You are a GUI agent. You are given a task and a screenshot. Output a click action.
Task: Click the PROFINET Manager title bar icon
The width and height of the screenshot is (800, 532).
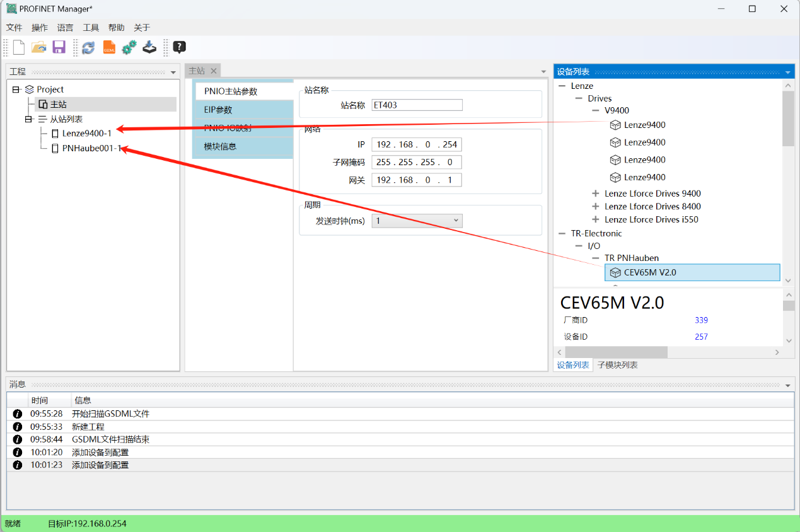[x=11, y=9]
